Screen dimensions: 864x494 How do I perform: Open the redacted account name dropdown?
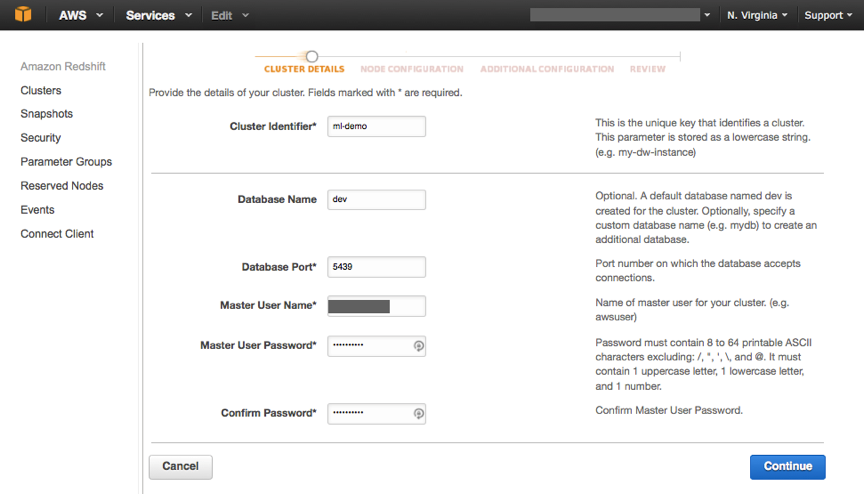point(620,15)
